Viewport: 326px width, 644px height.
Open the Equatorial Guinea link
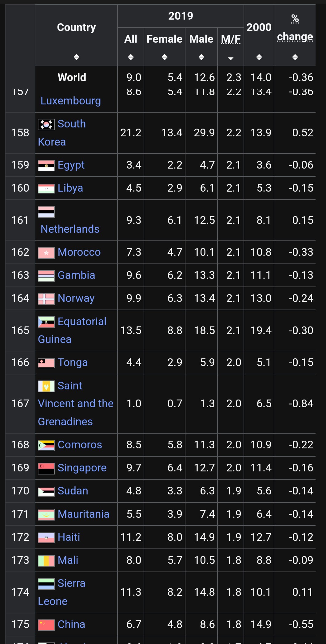point(72,330)
